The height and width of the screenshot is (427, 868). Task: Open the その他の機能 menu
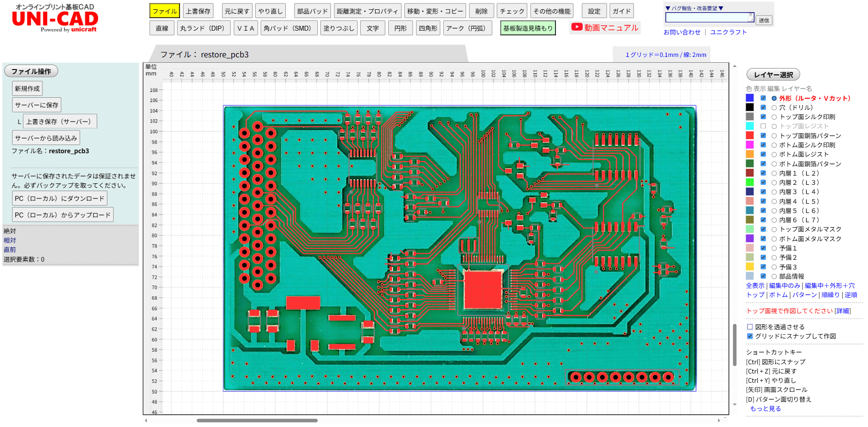click(x=552, y=11)
